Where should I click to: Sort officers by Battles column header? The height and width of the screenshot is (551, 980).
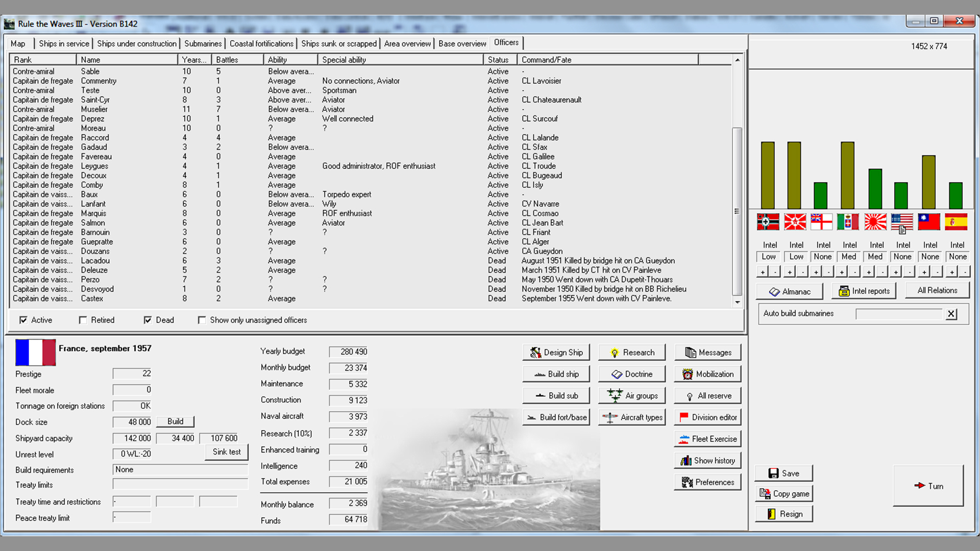tap(237, 60)
